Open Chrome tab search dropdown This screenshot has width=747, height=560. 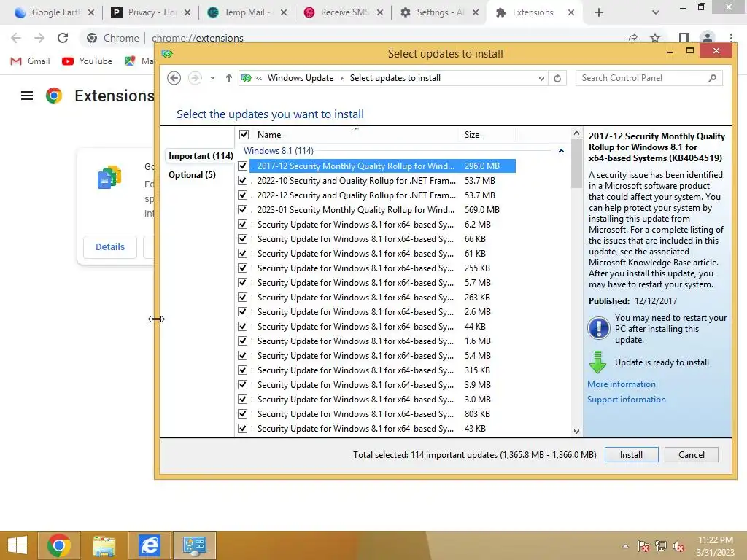(656, 12)
